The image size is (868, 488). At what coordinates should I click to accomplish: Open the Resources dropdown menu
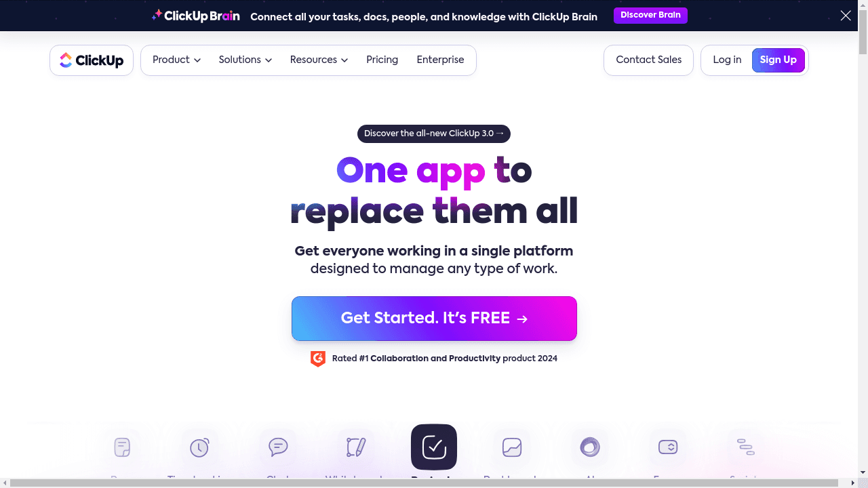point(319,60)
